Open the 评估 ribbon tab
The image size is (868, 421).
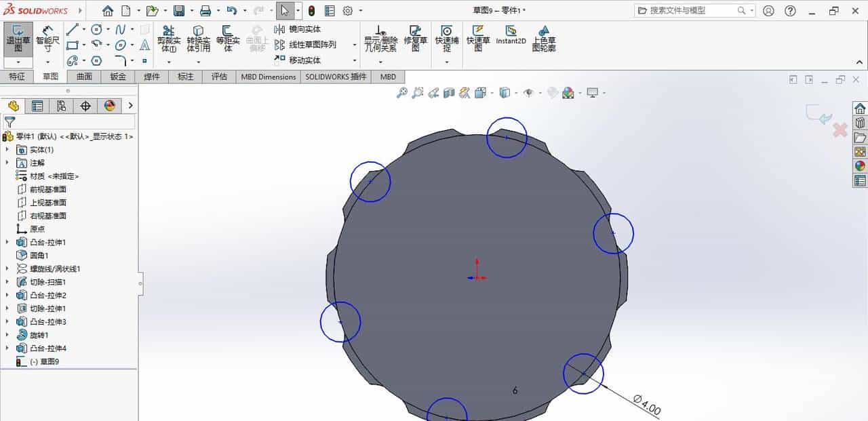218,77
